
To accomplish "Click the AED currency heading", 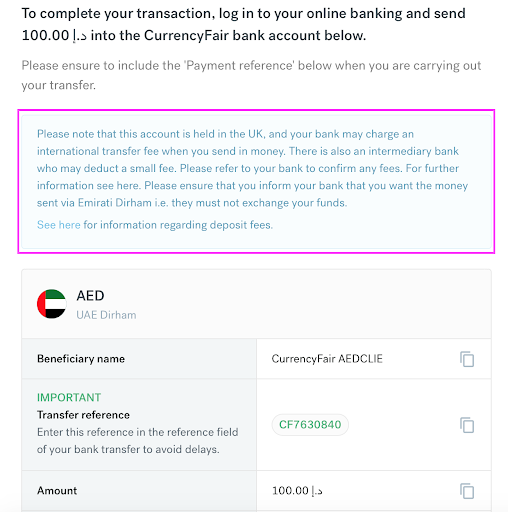I will [x=90, y=296].
